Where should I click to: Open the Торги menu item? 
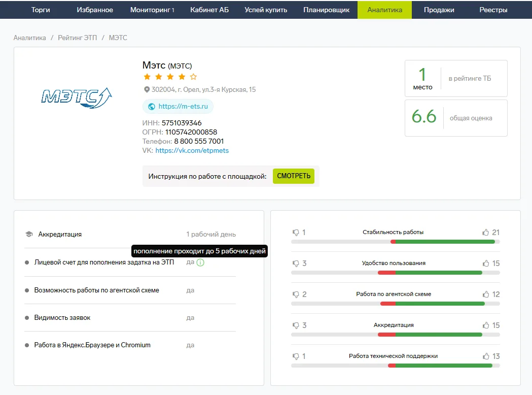pos(41,10)
